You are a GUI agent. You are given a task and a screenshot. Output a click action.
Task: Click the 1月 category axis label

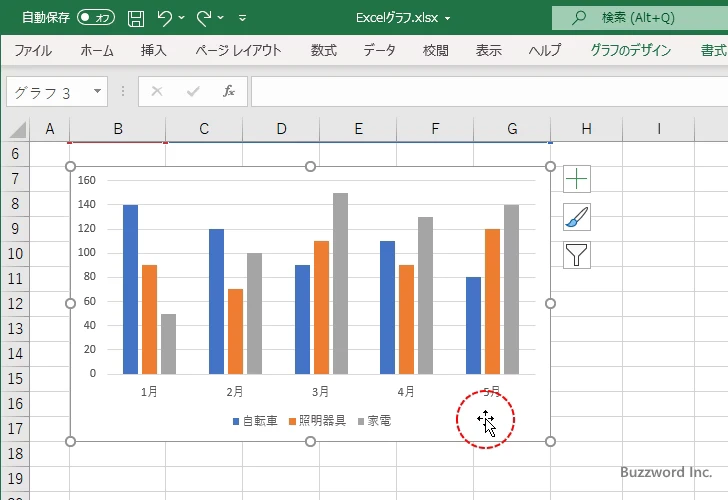[x=149, y=392]
